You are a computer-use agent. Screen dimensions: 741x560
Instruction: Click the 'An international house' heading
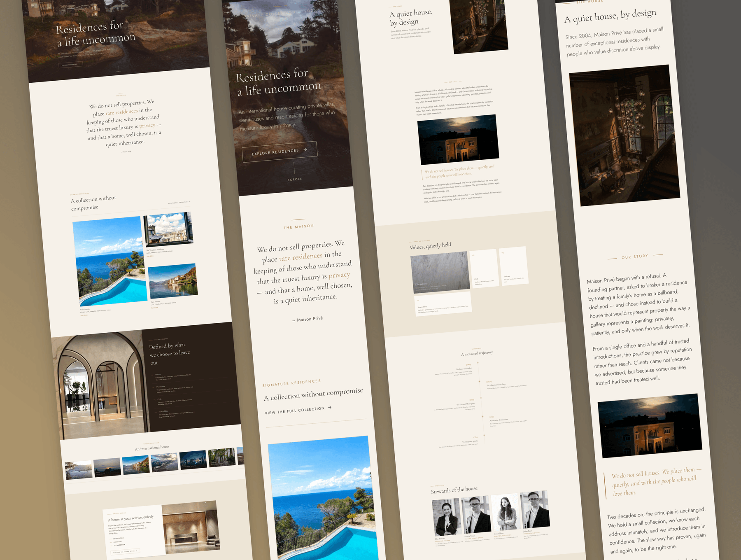pyautogui.click(x=152, y=448)
